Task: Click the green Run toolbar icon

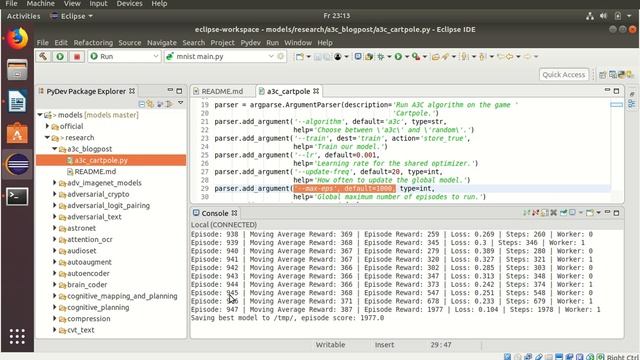Action: [398, 57]
